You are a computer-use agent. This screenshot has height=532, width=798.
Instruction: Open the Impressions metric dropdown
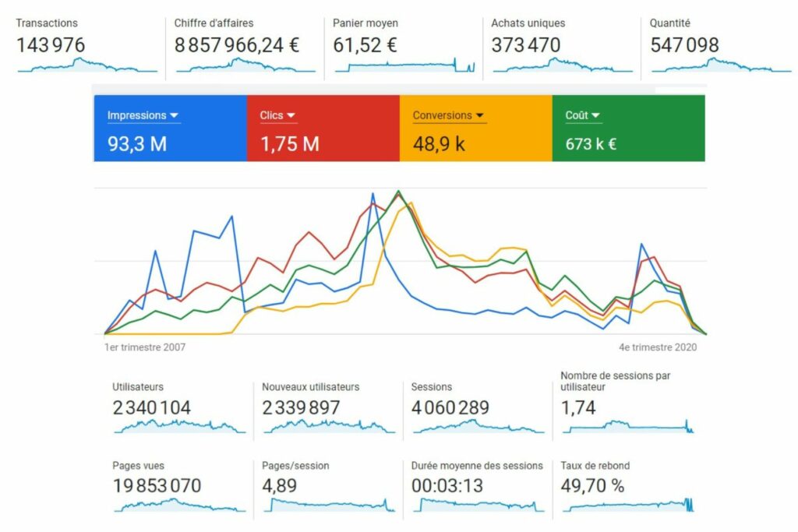pyautogui.click(x=143, y=115)
